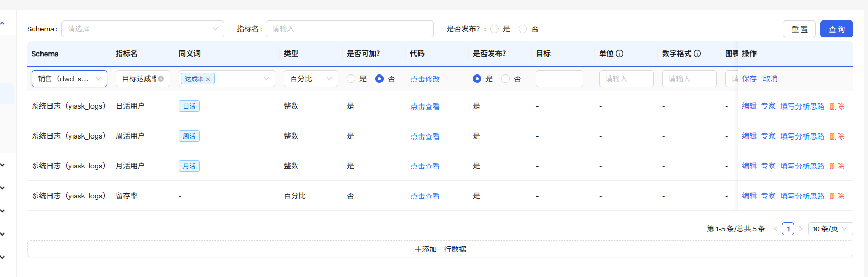The width and height of the screenshot is (868, 277).
Task: Click 点击查看 for 周活用户 row
Action: pyautogui.click(x=425, y=136)
